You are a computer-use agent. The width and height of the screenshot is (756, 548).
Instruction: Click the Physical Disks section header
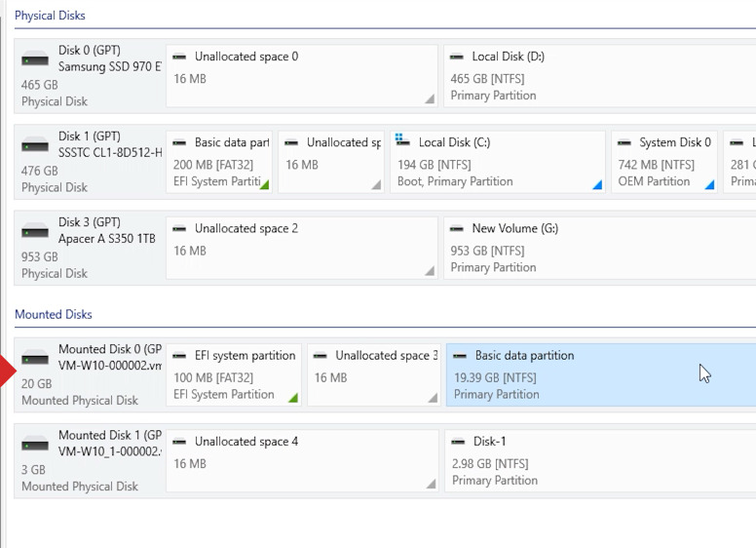(x=50, y=16)
